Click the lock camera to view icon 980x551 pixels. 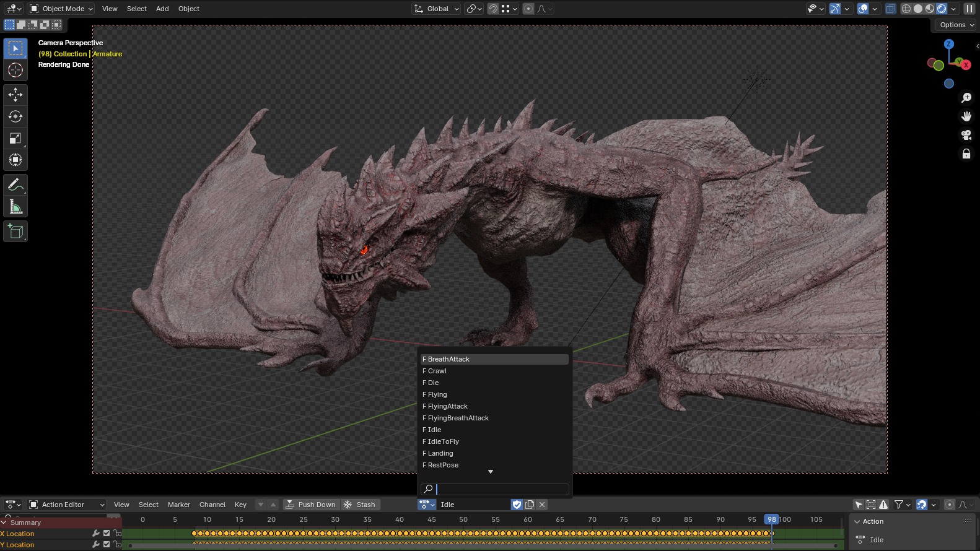tap(966, 154)
